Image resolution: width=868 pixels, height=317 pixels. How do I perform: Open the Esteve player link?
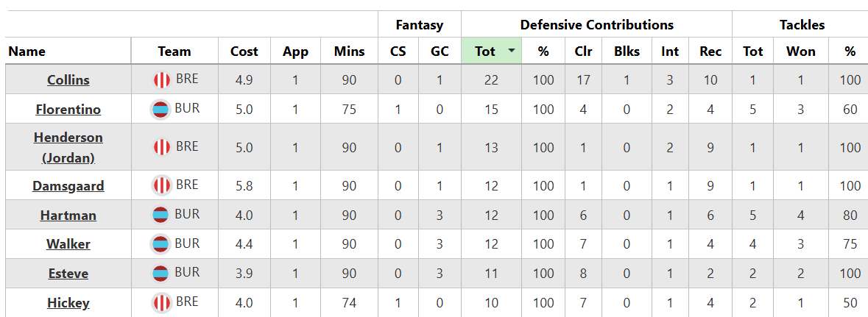(68, 274)
